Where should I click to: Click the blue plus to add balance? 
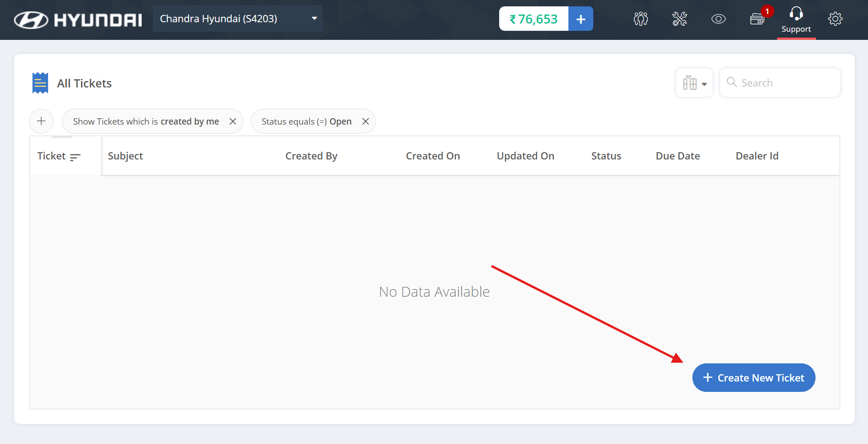[581, 19]
